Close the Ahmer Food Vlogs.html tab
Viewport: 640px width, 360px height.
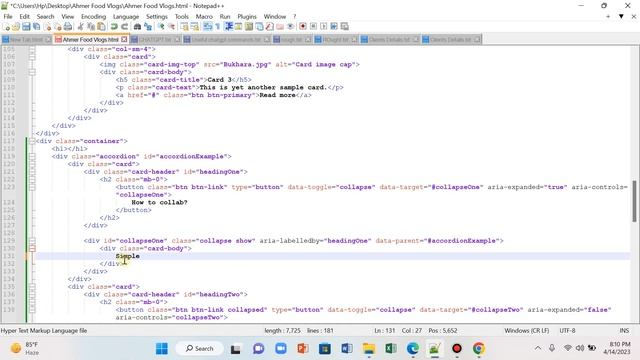[124, 39]
